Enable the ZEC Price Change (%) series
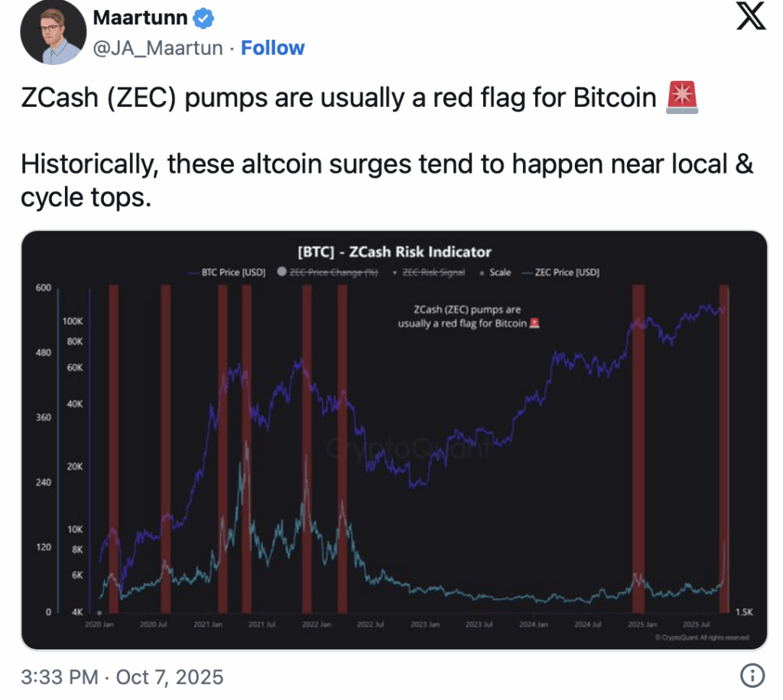Image resolution: width=783 pixels, height=700 pixels. pos(333,273)
